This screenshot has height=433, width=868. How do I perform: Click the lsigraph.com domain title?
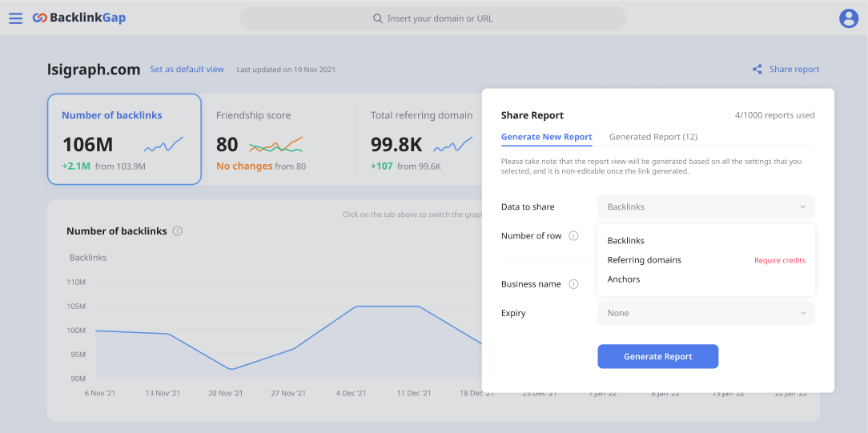[x=94, y=70]
